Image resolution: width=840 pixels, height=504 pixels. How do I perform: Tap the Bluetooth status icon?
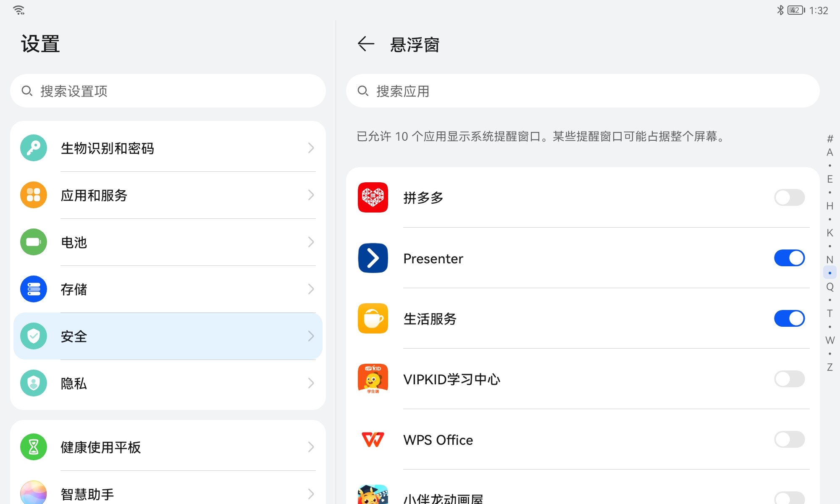[x=780, y=10]
